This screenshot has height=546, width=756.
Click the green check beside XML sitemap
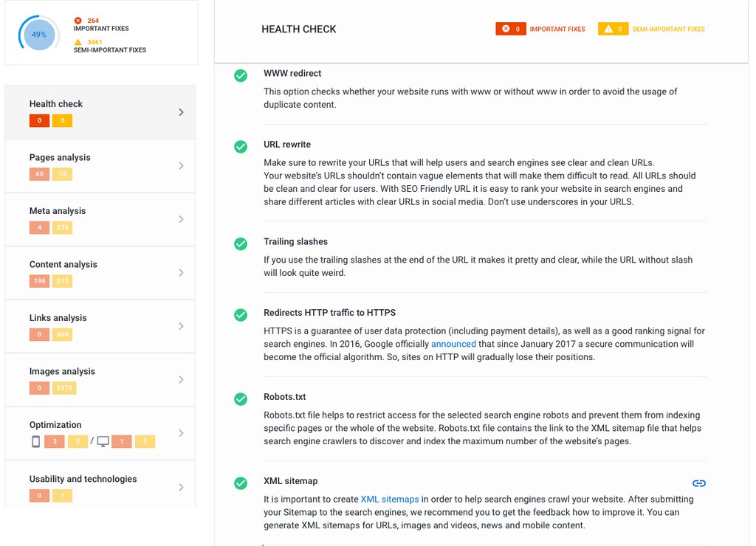(x=241, y=483)
